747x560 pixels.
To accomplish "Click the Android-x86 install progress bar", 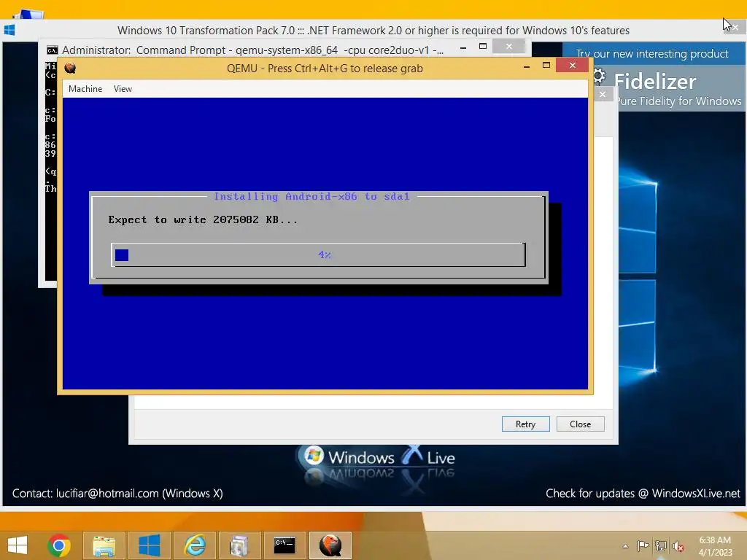I will 318,254.
